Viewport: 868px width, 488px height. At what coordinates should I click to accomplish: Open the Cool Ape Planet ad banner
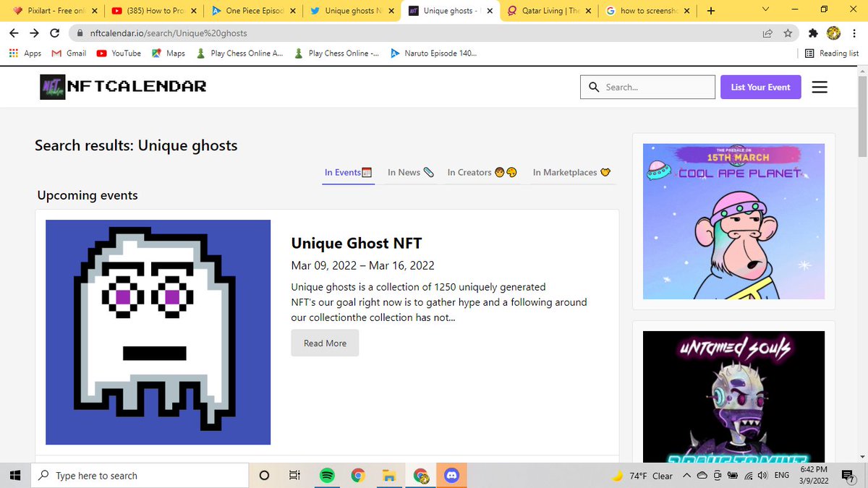coord(733,221)
